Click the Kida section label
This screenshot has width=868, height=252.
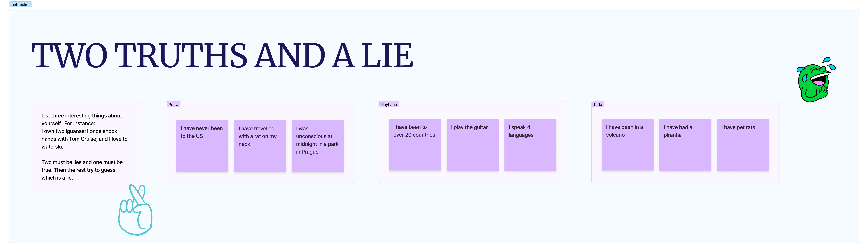[598, 104]
